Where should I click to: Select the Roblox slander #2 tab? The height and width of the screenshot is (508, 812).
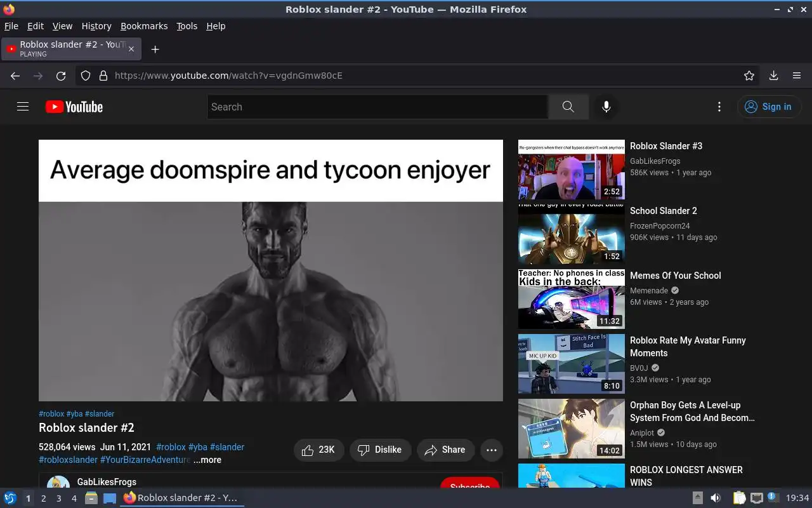pyautogui.click(x=71, y=49)
